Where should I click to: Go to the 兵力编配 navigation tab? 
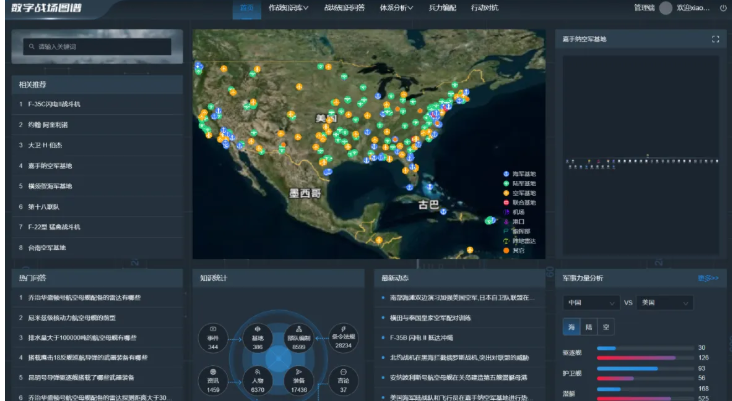(442, 8)
